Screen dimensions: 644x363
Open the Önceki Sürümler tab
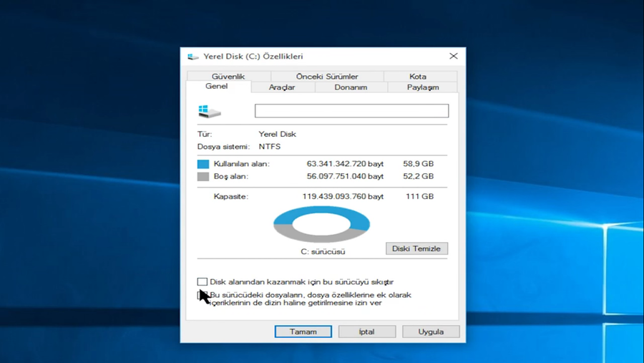[x=327, y=76]
